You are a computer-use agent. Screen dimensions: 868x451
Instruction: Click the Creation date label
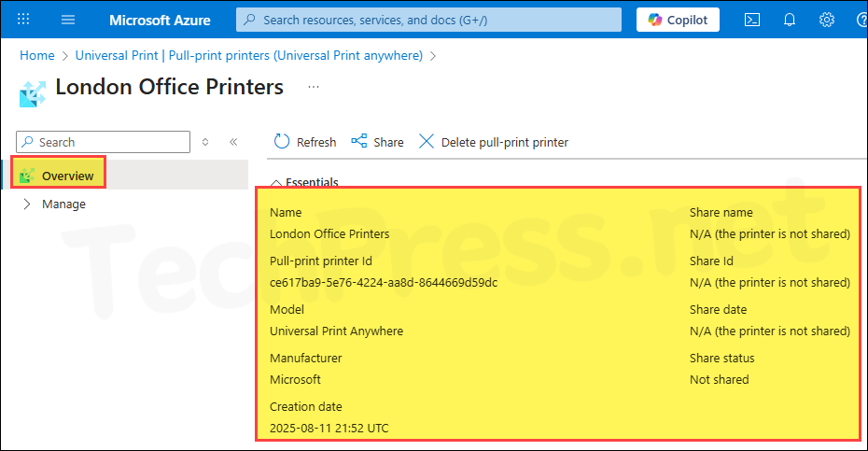[x=305, y=407]
